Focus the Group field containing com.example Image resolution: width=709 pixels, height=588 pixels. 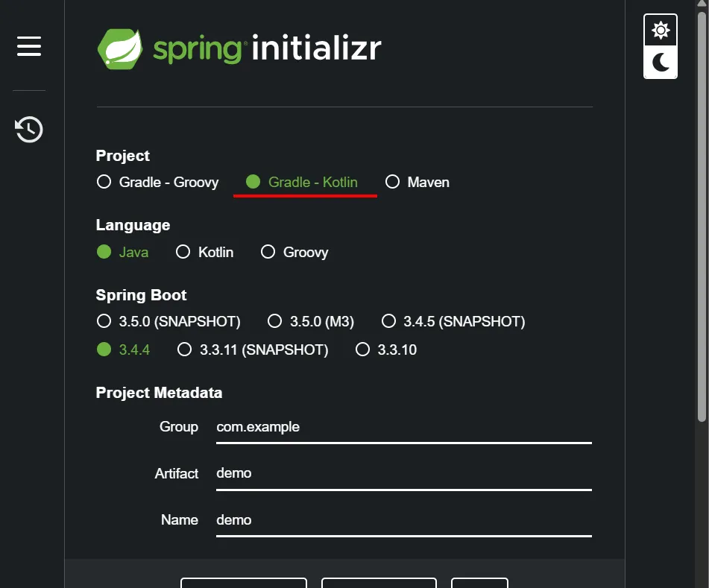(404, 427)
